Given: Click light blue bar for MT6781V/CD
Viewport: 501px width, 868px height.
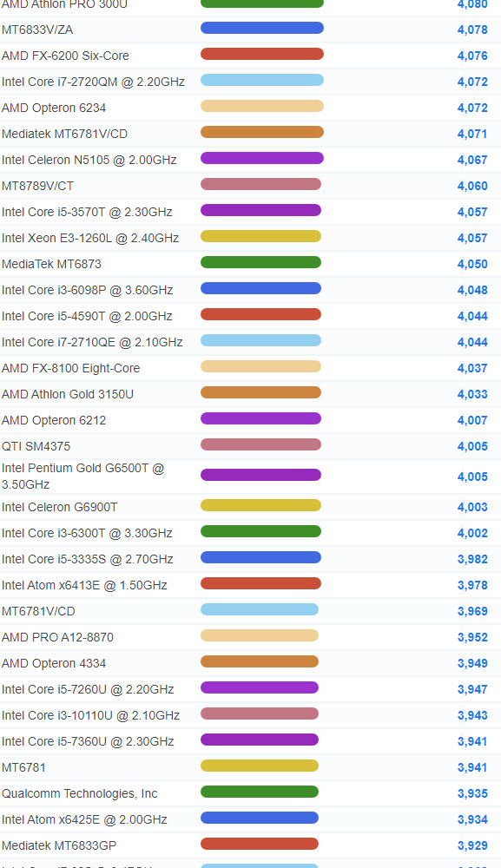Looking at the screenshot, I should [260, 609].
